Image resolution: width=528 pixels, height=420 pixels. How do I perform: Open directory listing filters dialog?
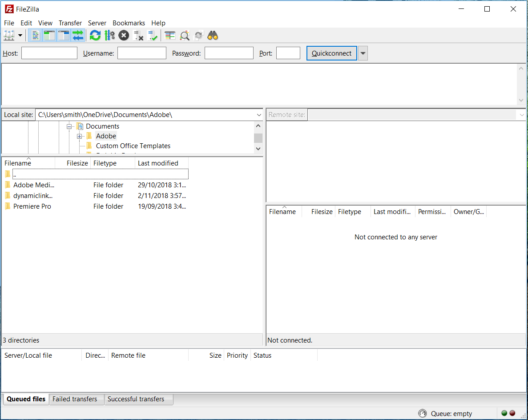click(x=170, y=35)
